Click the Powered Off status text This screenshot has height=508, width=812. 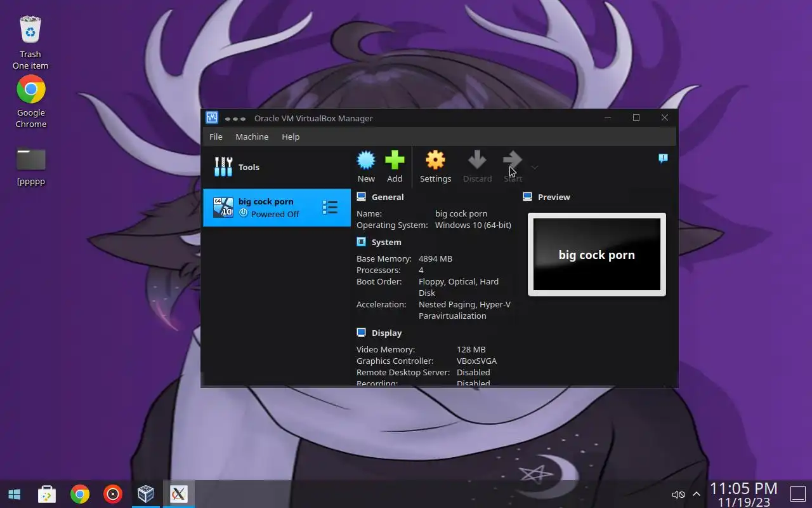pyautogui.click(x=275, y=214)
